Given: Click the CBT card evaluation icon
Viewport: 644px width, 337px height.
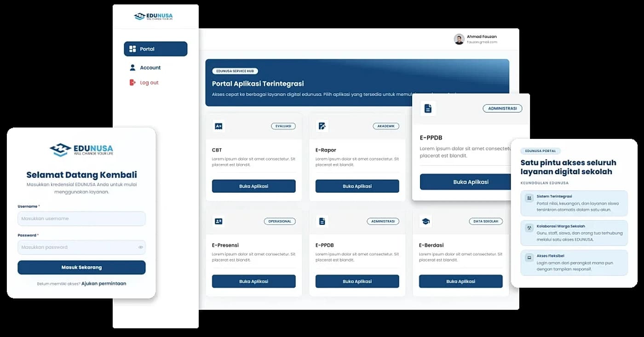Looking at the screenshot, I should (x=218, y=126).
